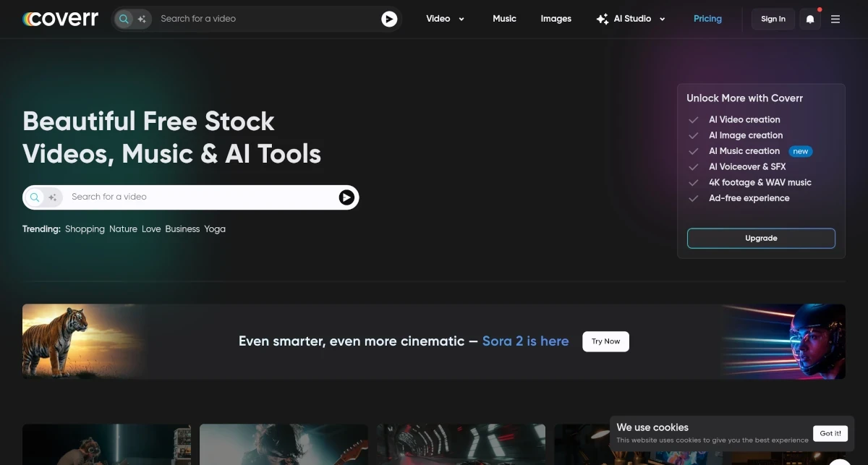Click the play arrow submit in the top search bar
This screenshot has height=465, width=868.
point(389,19)
